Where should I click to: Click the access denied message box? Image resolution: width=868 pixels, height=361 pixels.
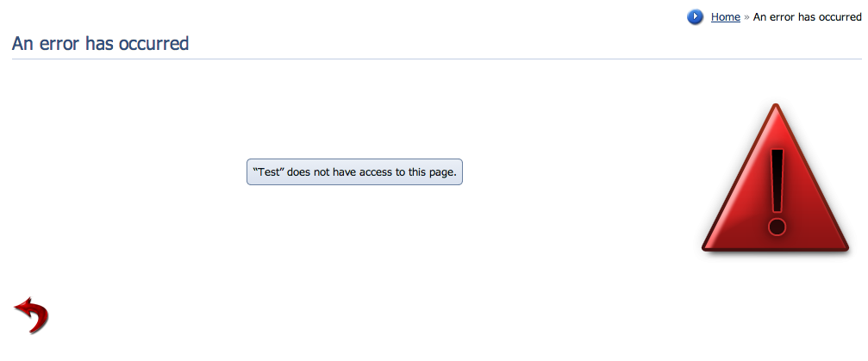pyautogui.click(x=354, y=171)
